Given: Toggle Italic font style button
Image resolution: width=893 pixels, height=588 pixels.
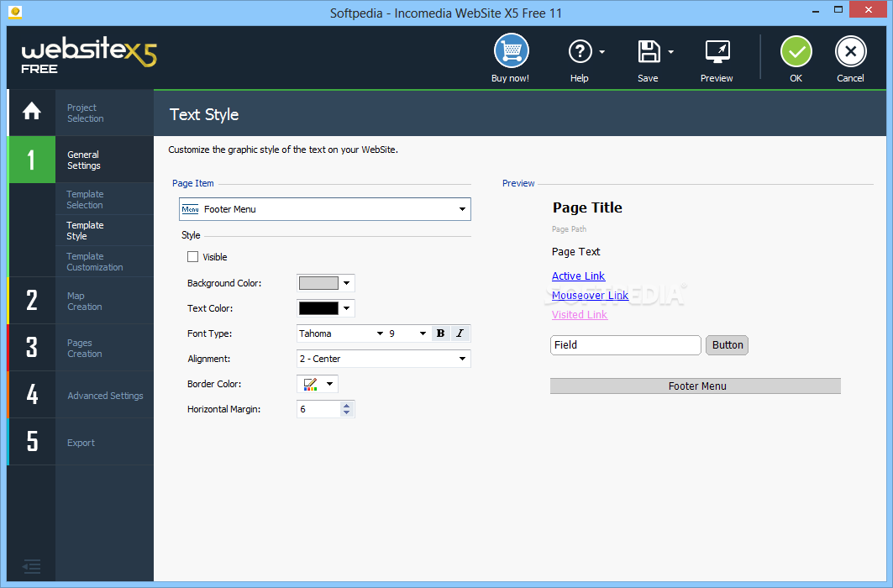Looking at the screenshot, I should (x=460, y=333).
